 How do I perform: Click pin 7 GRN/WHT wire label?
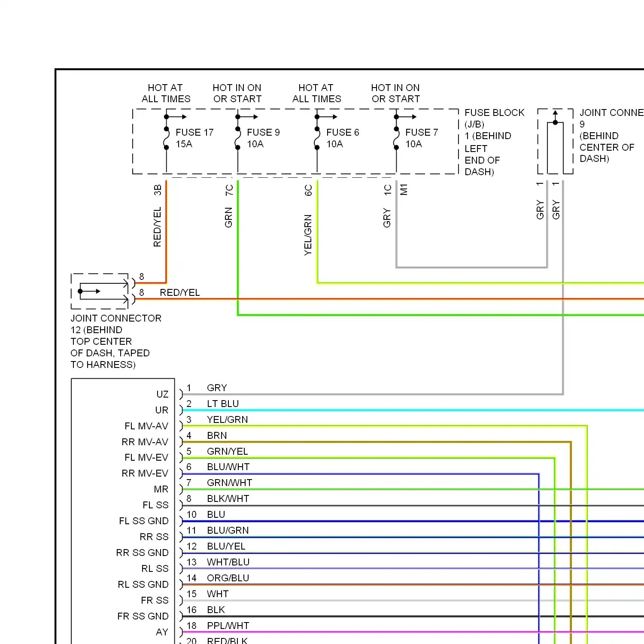point(230,483)
